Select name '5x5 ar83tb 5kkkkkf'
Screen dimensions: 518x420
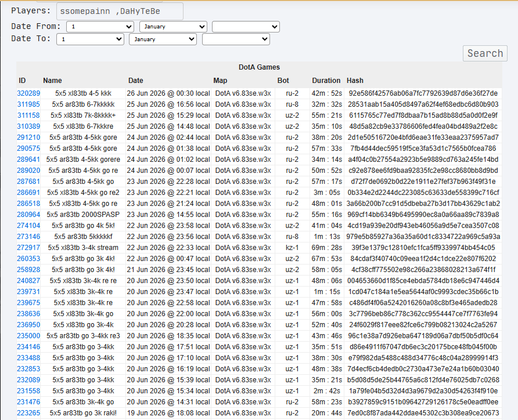tap(83, 237)
